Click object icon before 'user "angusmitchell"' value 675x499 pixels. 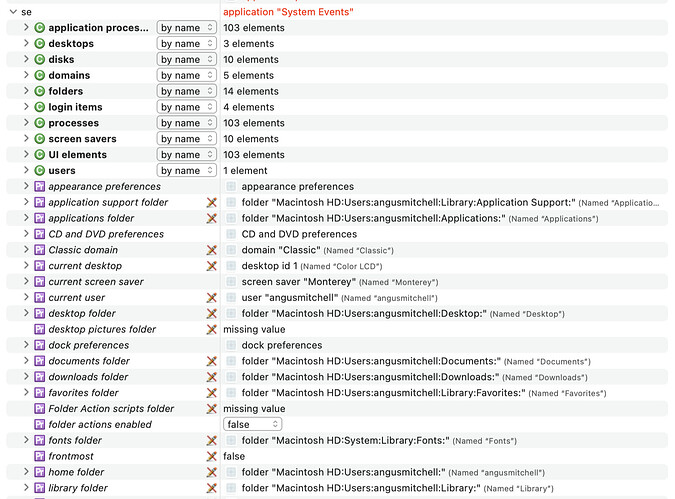click(x=231, y=298)
